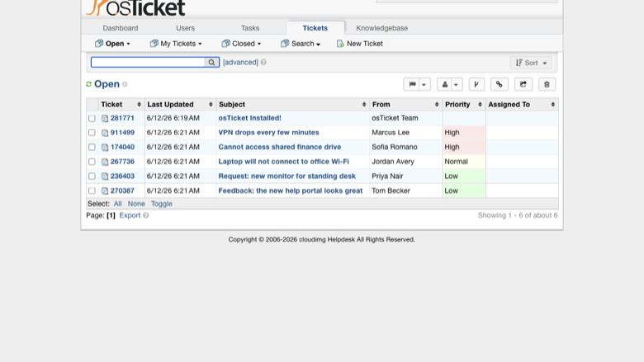Check the box for ticket 174040
Screen dimensions: 644x362
point(92,147)
